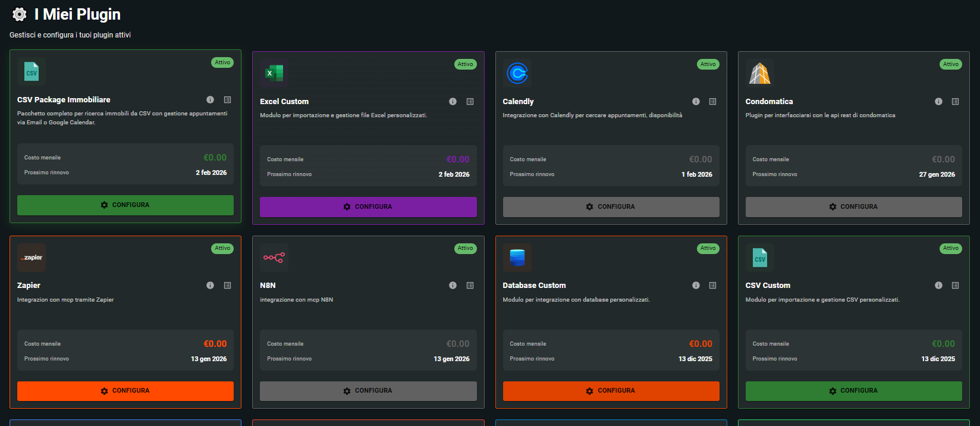This screenshot has width=980, height=426.
Task: Click the 'Condomatica' plugin title
Action: click(769, 102)
